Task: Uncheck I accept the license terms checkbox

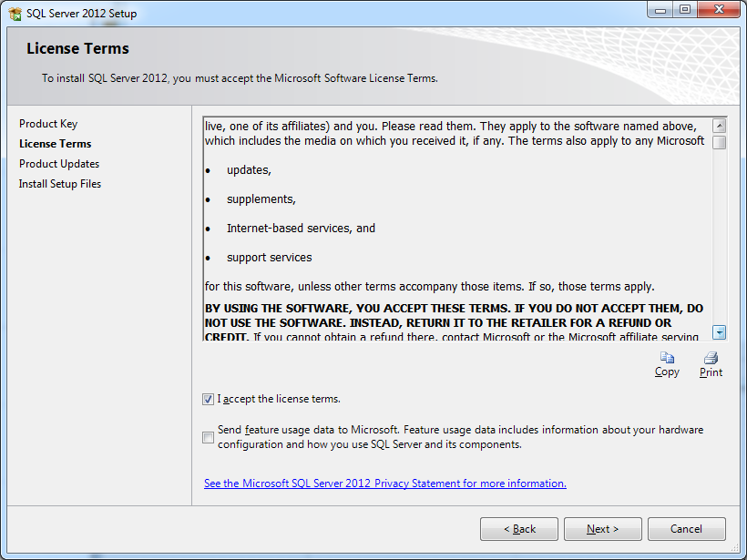Action: pos(208,399)
